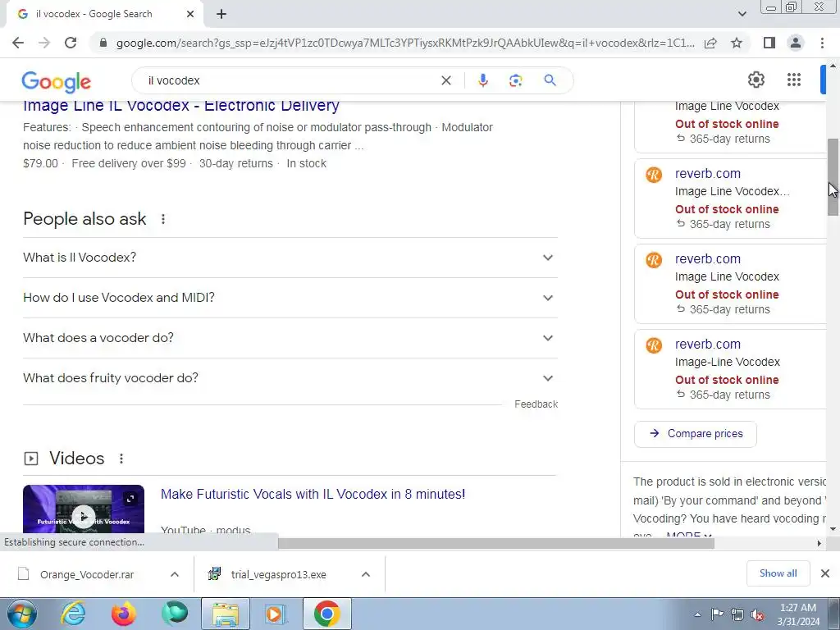This screenshot has width=840, height=630.
Task: Open Google quick settings gear
Action: pos(756,80)
